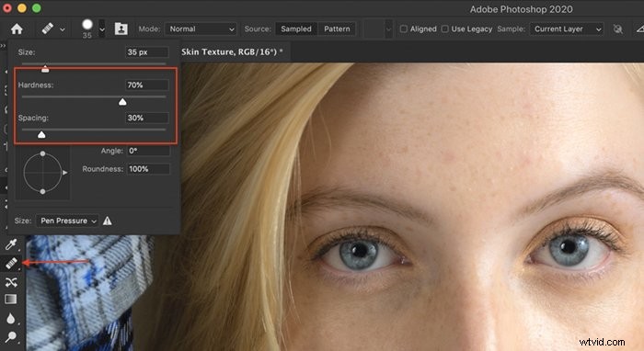The width and height of the screenshot is (644, 351).
Task: Click the green maximize window button
Action: [37, 8]
